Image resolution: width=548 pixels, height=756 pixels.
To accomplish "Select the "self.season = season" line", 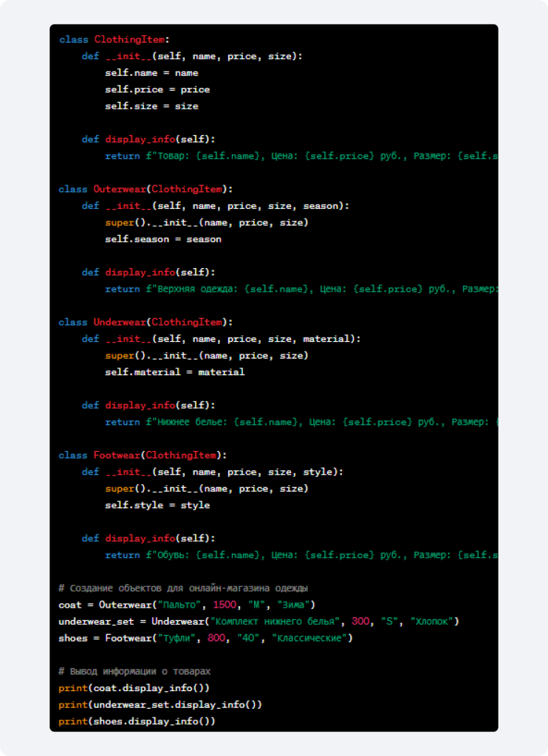I will pos(163,239).
